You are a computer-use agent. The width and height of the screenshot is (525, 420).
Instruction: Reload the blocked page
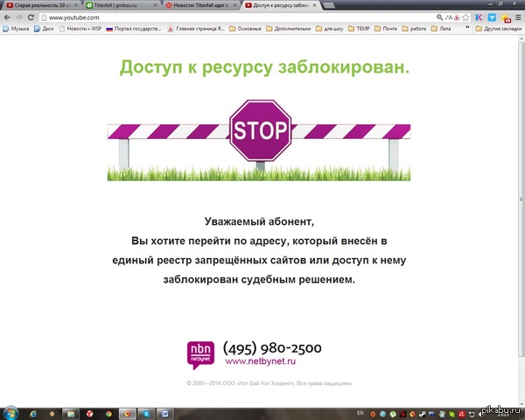(x=31, y=17)
